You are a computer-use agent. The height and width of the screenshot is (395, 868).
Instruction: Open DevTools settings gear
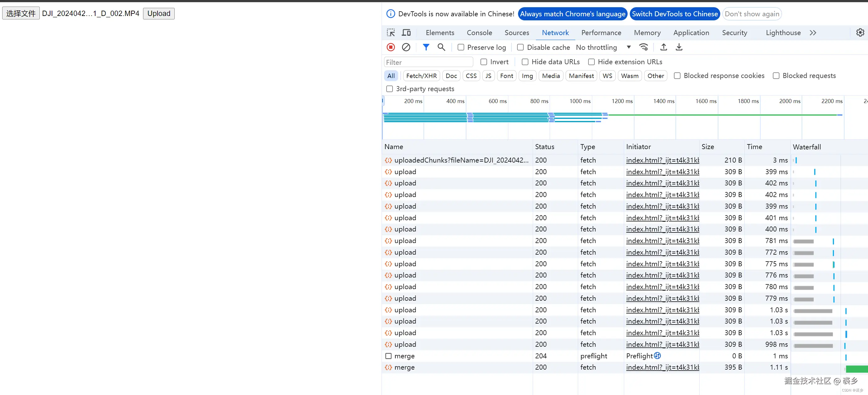tap(860, 33)
